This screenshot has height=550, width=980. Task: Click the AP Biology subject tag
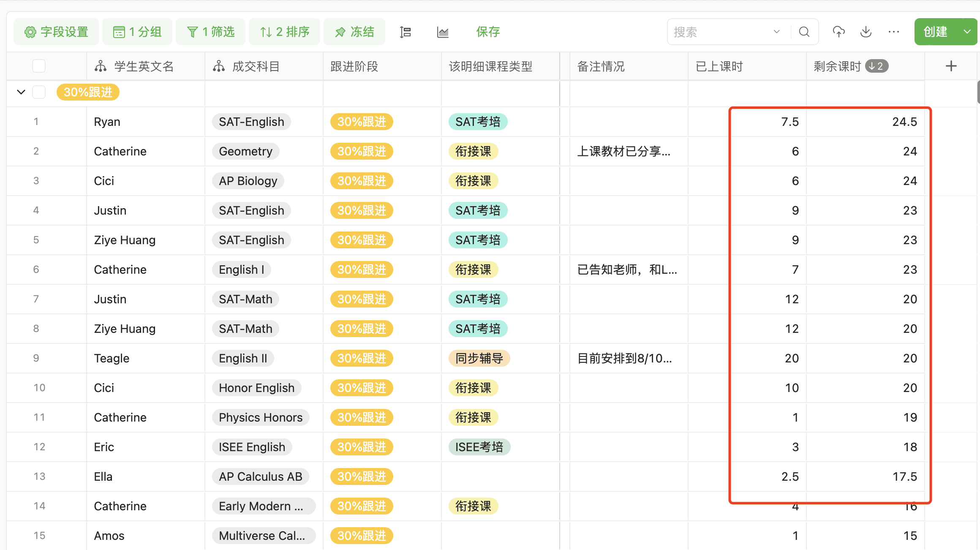(248, 181)
